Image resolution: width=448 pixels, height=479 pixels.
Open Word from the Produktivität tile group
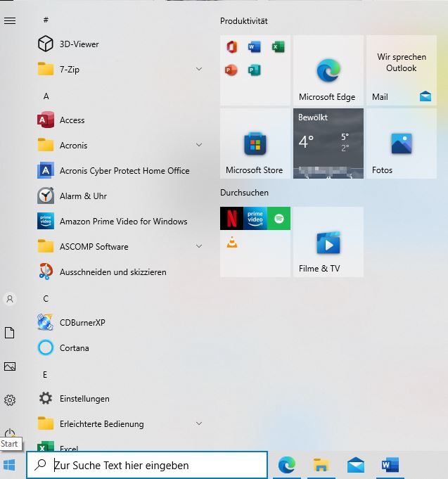pyautogui.click(x=255, y=47)
